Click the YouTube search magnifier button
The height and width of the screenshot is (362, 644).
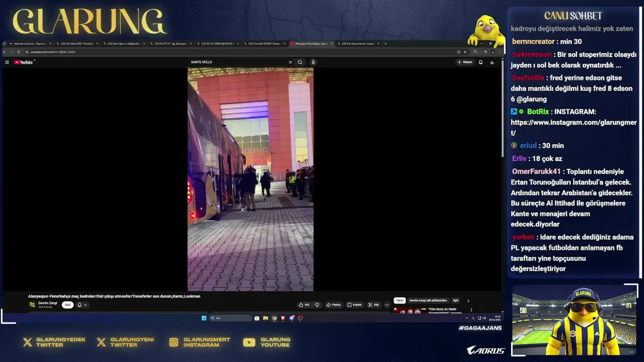(300, 62)
